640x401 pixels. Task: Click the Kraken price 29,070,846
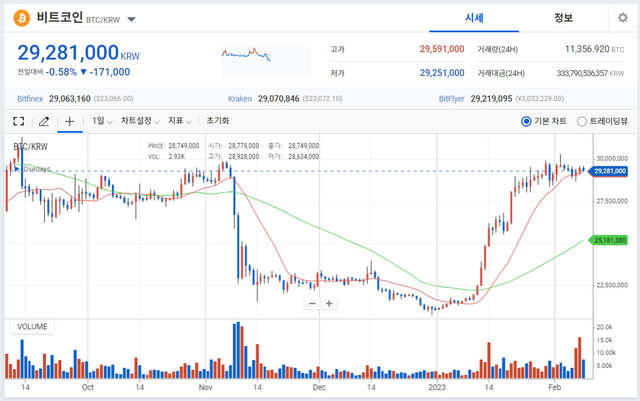pyautogui.click(x=279, y=99)
